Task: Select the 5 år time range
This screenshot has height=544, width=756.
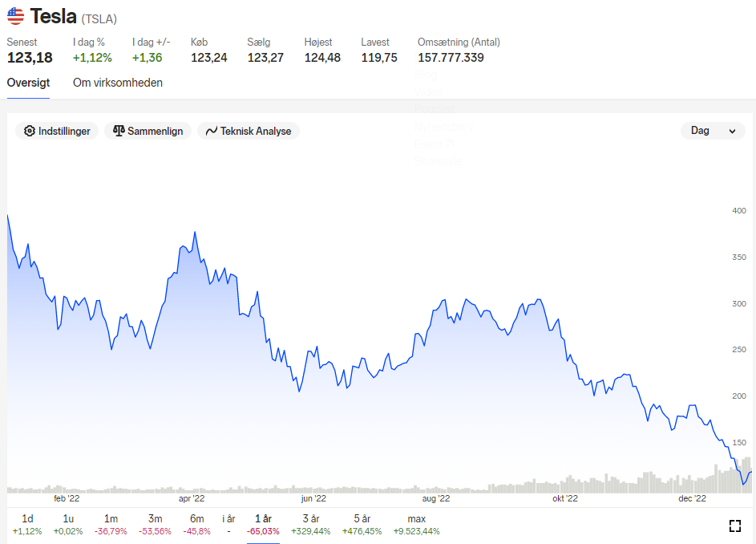Action: (362, 525)
